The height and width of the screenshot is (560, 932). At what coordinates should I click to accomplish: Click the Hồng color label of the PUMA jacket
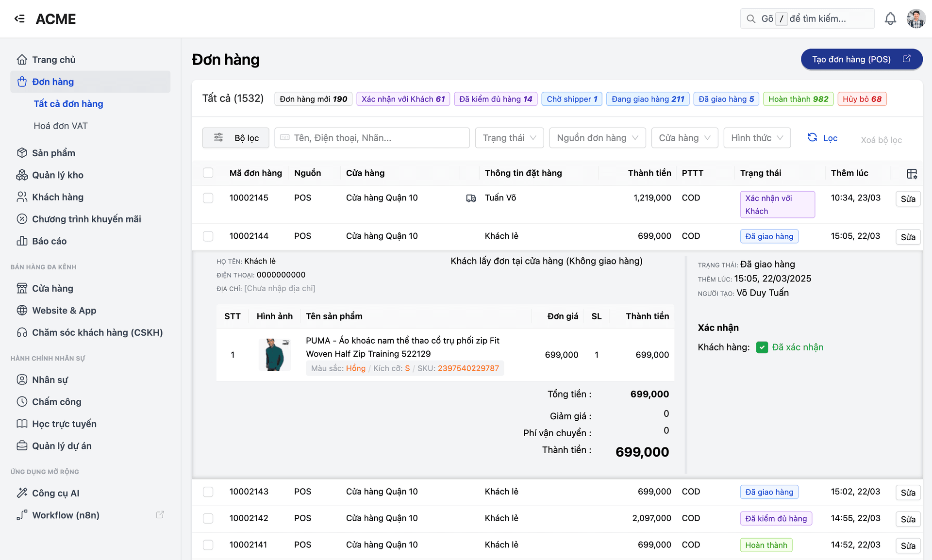(x=356, y=368)
